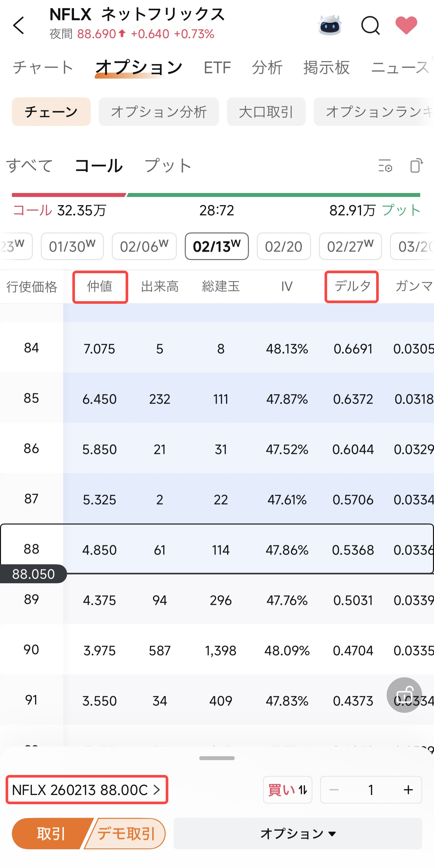Sort by 出来高 column header
Viewport: 434px width, 868px height.
click(x=160, y=286)
